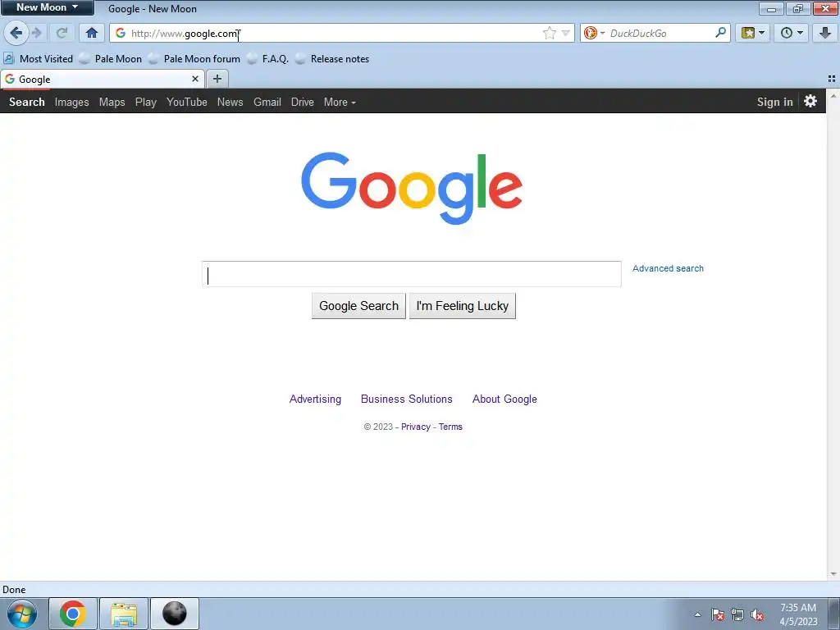The image size is (840, 630).
Task: Click the Forward navigation arrow
Action: [37, 33]
